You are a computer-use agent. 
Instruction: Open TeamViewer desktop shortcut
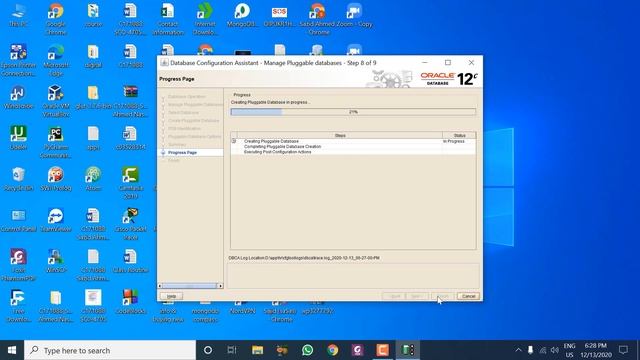pos(56,220)
